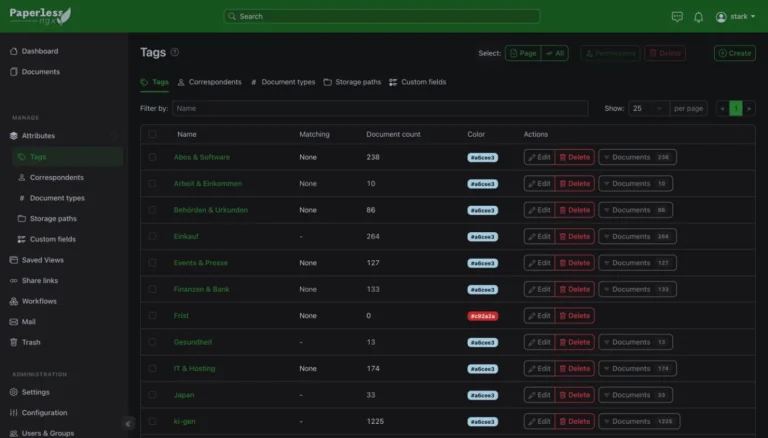Toggle the select-all header checkbox
The image size is (768, 438).
152,134
